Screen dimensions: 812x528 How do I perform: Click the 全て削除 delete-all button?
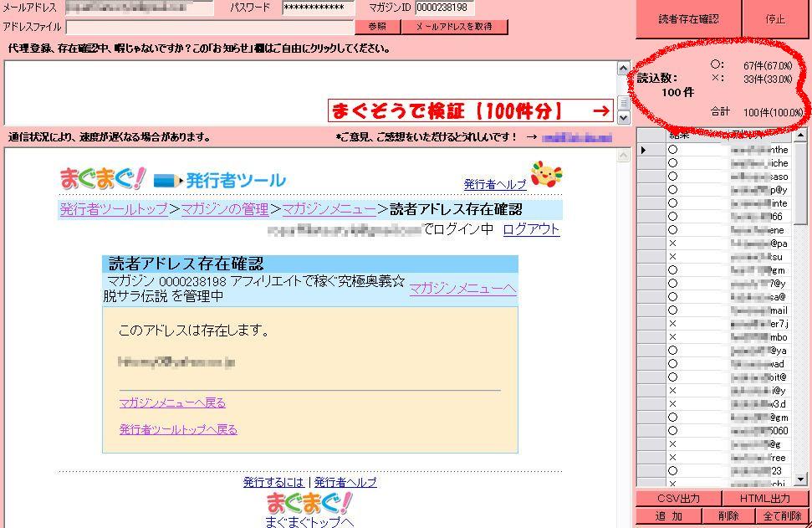coord(782,516)
